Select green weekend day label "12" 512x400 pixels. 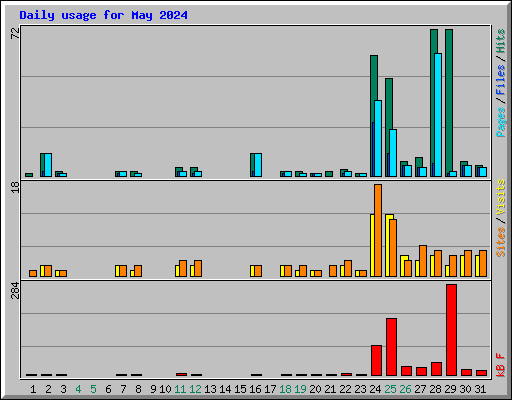(195, 389)
